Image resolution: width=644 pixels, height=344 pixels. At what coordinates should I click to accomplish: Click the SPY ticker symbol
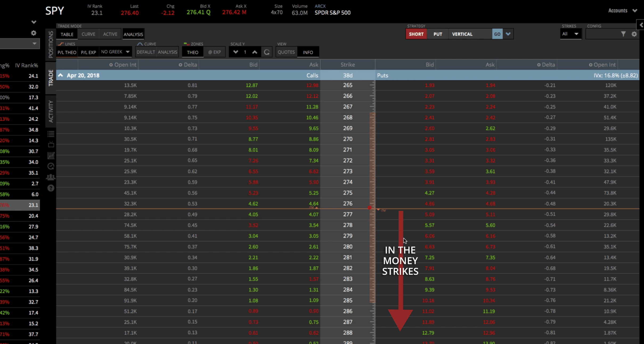pyautogui.click(x=55, y=11)
